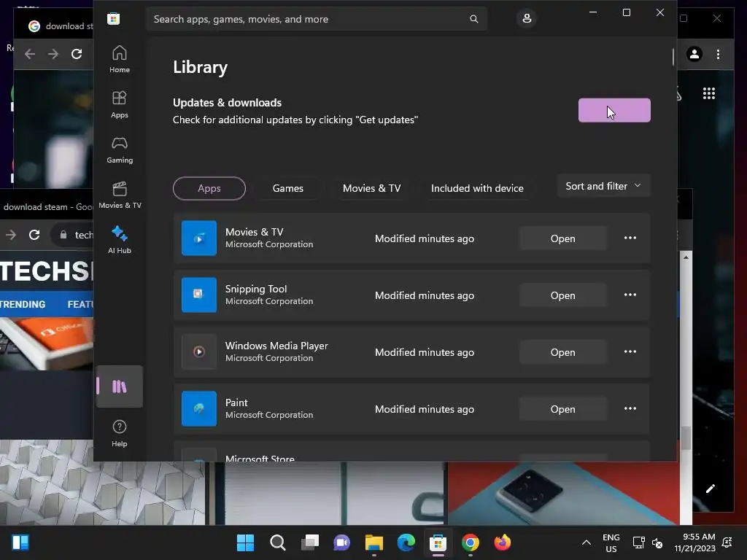Click the Microsoft Store logo icon

coord(113,19)
